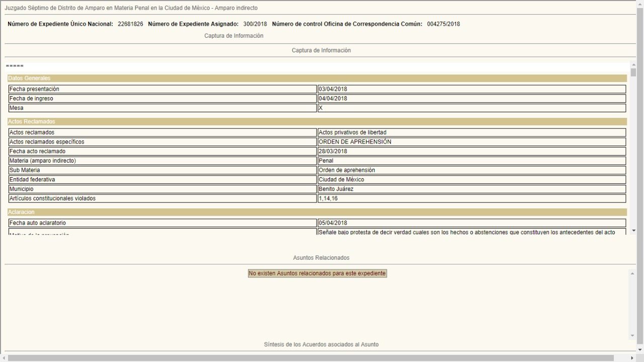Click the 'No existen Asuntos relacionados' message box

coord(317,273)
